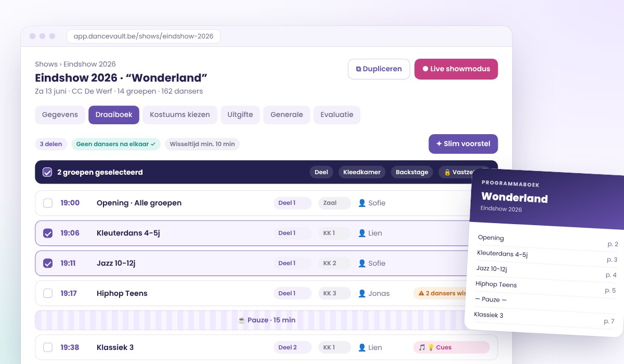Open the Generale tab

click(287, 115)
